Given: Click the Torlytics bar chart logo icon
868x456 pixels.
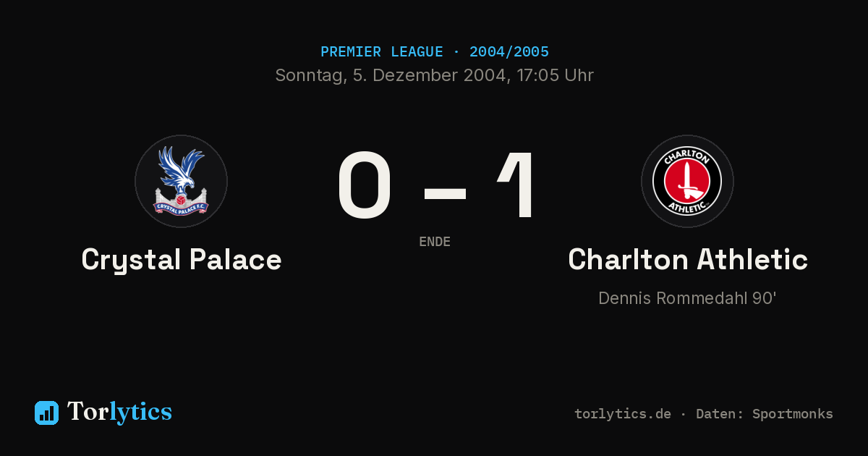Looking at the screenshot, I should pos(46,413).
